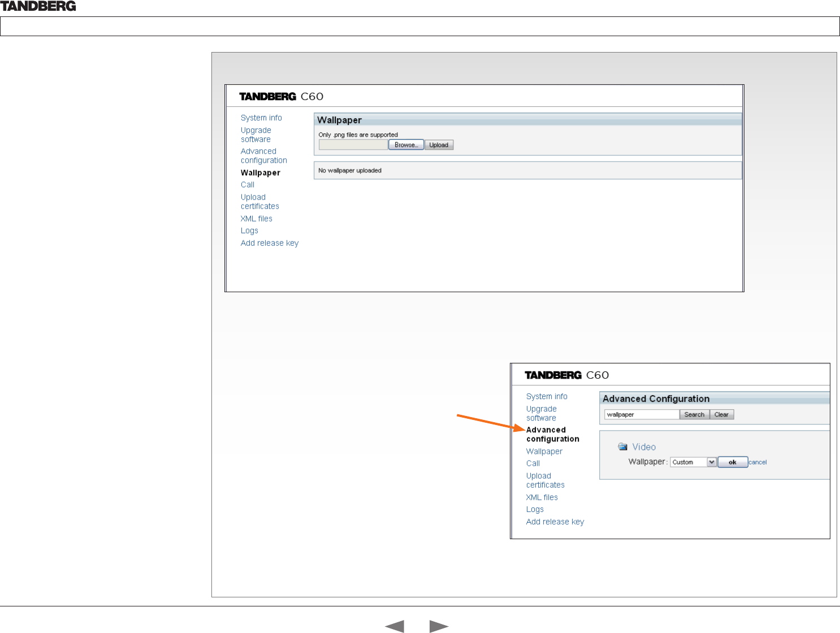The height and width of the screenshot is (633, 840).
Task: Open Upgrade software in Wallpaper window
Action: pos(256,135)
